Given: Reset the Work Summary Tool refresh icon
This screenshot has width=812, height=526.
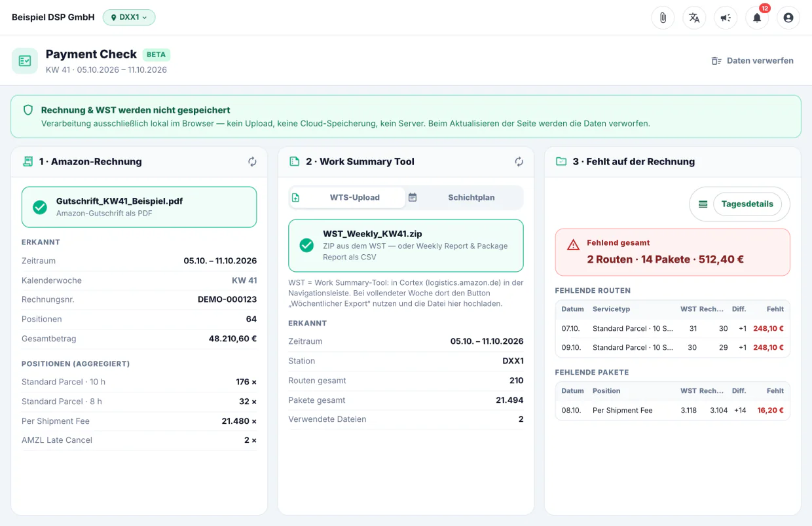Looking at the screenshot, I should pyautogui.click(x=519, y=162).
